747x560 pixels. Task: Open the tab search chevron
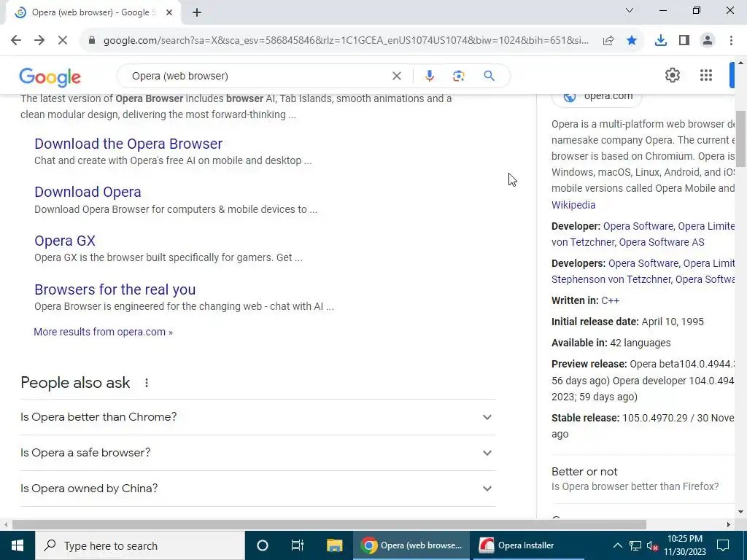point(630,10)
